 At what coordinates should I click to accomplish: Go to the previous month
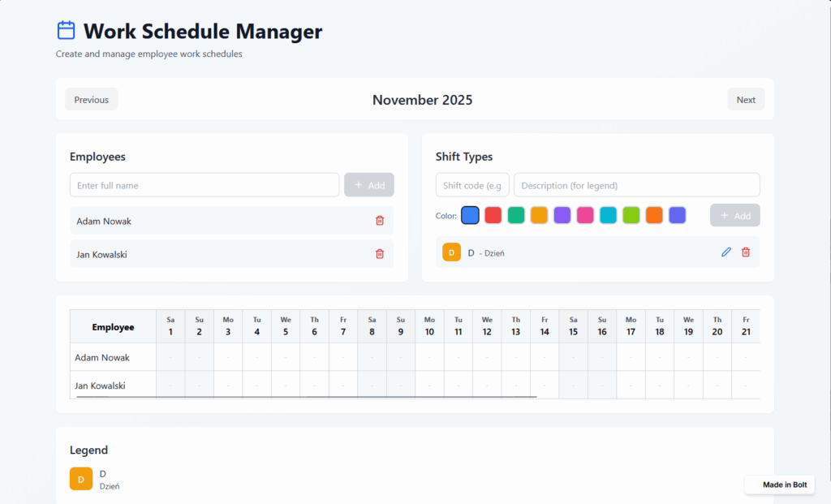pyautogui.click(x=92, y=100)
